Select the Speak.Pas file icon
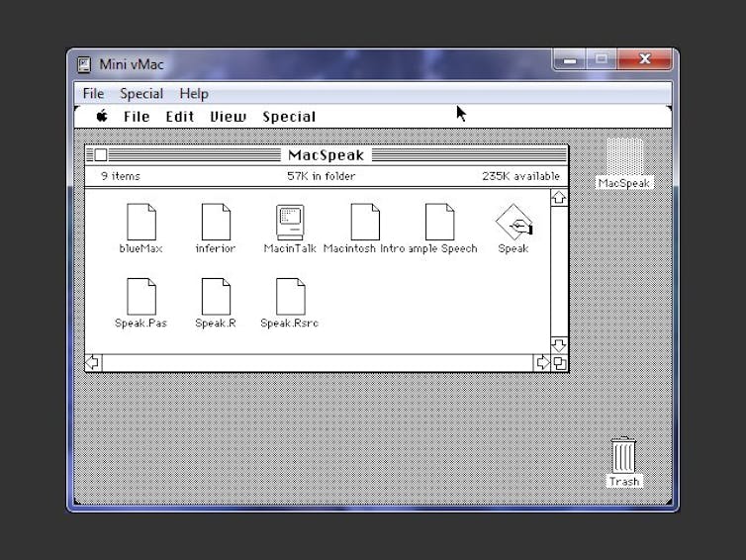 point(140,296)
